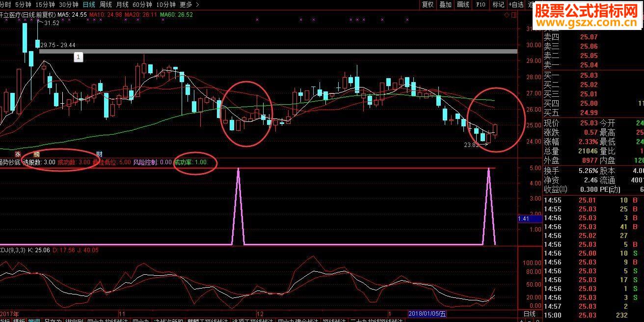Click 总量 value 21046

pos(588,151)
